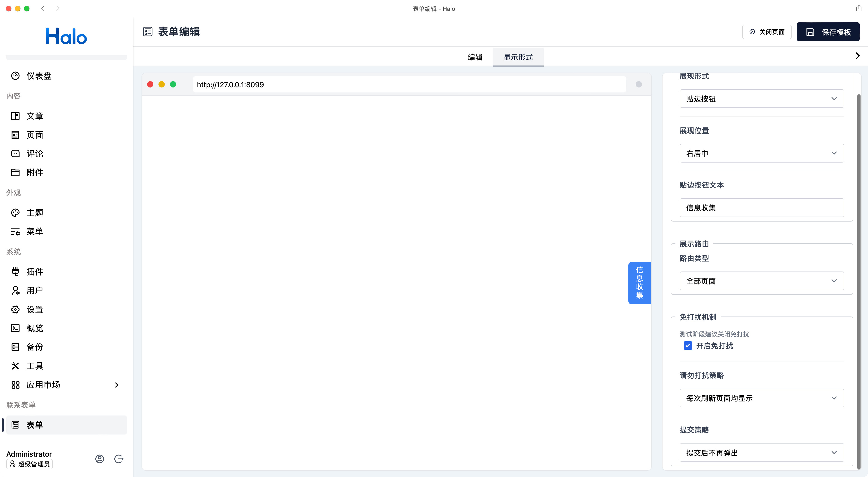The width and height of the screenshot is (868, 477).
Task: Click the 页面 page icon
Action: click(15, 135)
